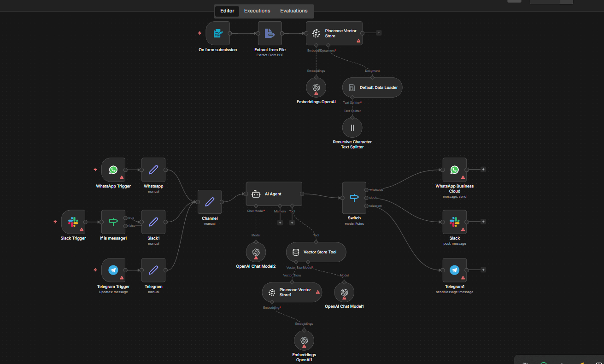Select the Telegram manual edit node

click(x=153, y=270)
